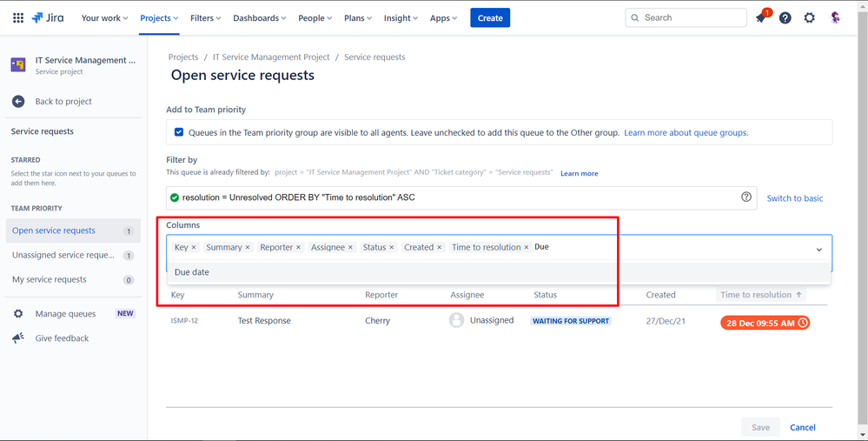Click the Learn more filter link
868x441 pixels.
[x=579, y=173]
